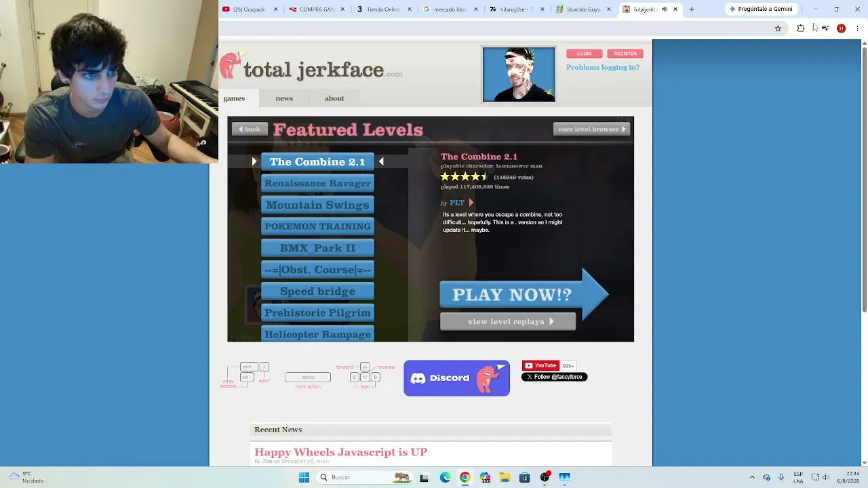Open the news navigation tab

click(284, 98)
